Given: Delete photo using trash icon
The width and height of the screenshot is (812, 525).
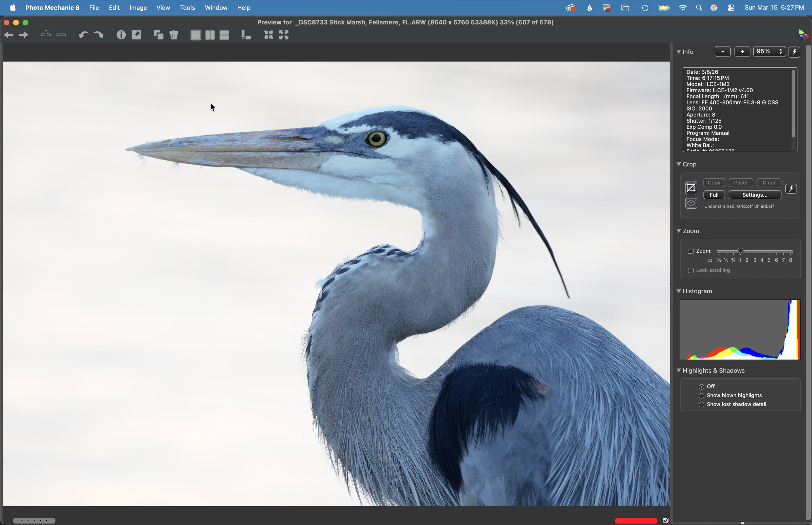Looking at the screenshot, I should [x=174, y=35].
